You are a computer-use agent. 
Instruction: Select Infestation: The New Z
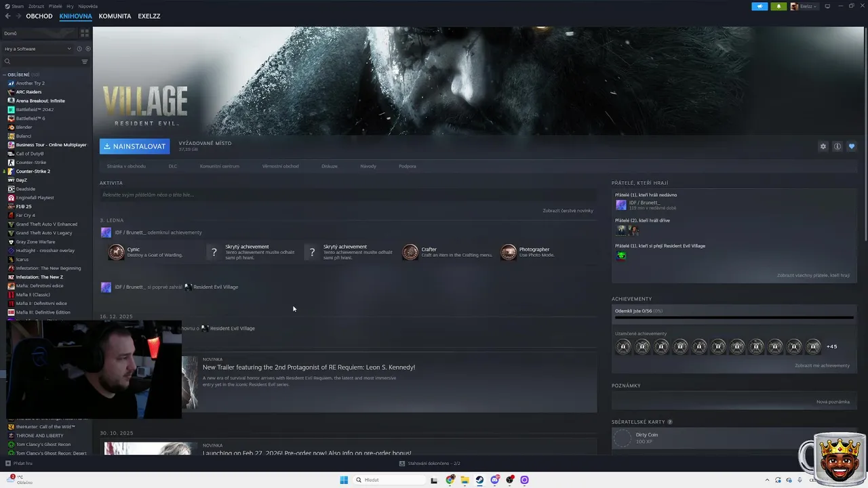pyautogui.click(x=39, y=277)
